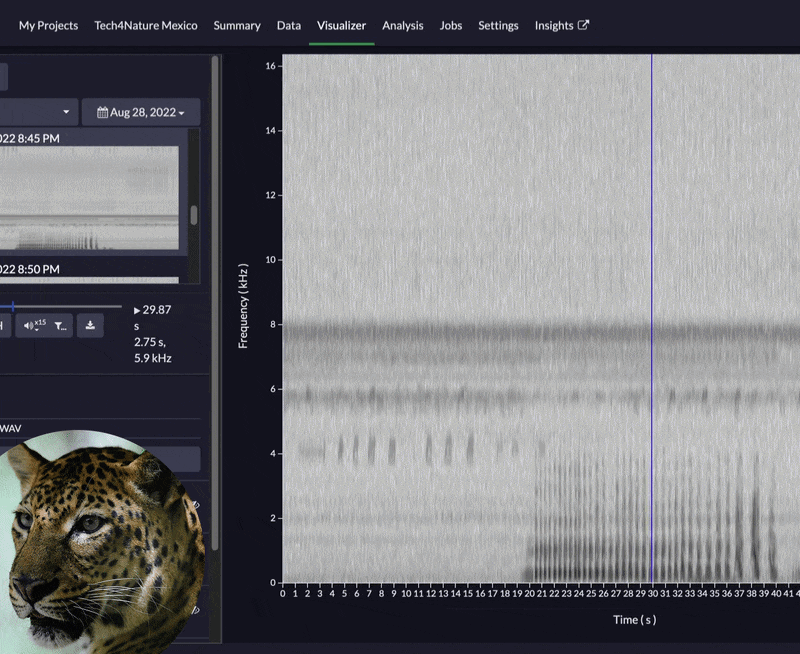800x654 pixels.
Task: Go to the Summary tab
Action: [237, 25]
